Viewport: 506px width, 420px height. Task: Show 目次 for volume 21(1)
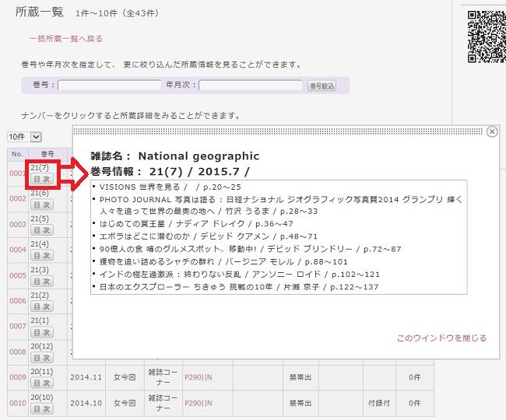pos(42,332)
